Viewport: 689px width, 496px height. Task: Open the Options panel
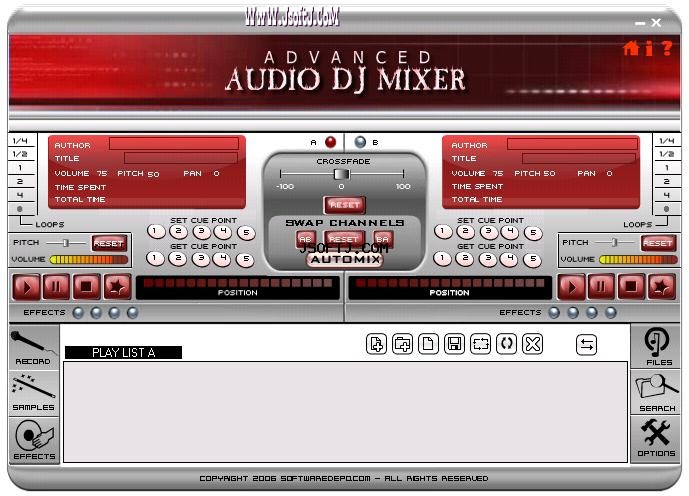[656, 438]
